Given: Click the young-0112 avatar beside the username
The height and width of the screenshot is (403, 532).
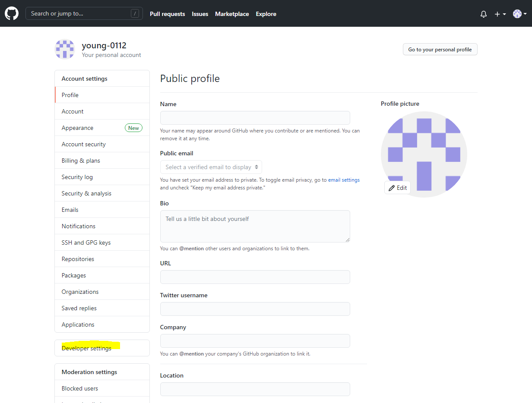Looking at the screenshot, I should pos(65,49).
